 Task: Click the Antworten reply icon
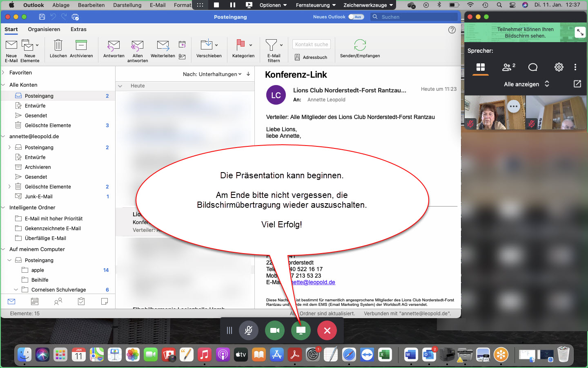[x=114, y=45]
